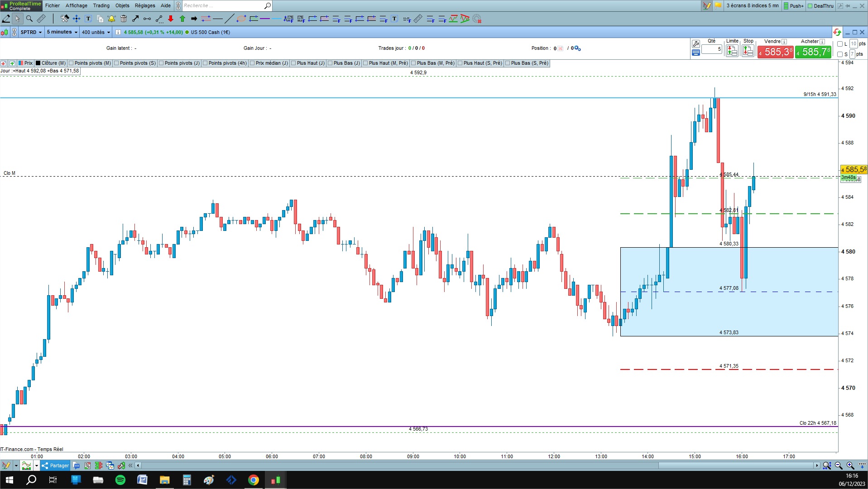Enable Points pivots (J) checkbox

click(x=161, y=63)
